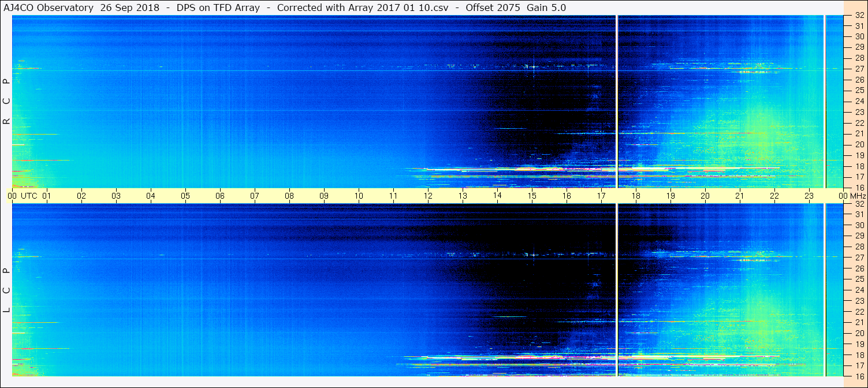Click "Corrected with Array 2017 01 10.csv" text
Viewport: 868px width, 388px height.
coord(363,8)
